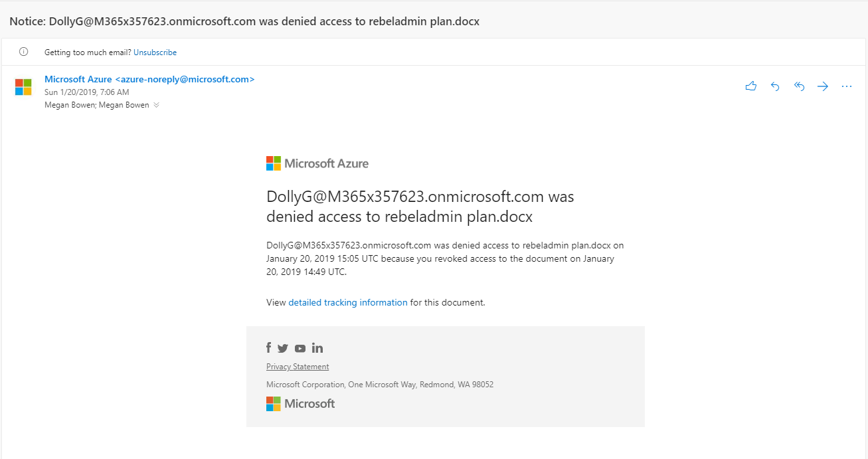The image size is (868, 459).
Task: Click sender name Microsoft Azure <azure-noreply@microsoft.com>
Action: [149, 79]
